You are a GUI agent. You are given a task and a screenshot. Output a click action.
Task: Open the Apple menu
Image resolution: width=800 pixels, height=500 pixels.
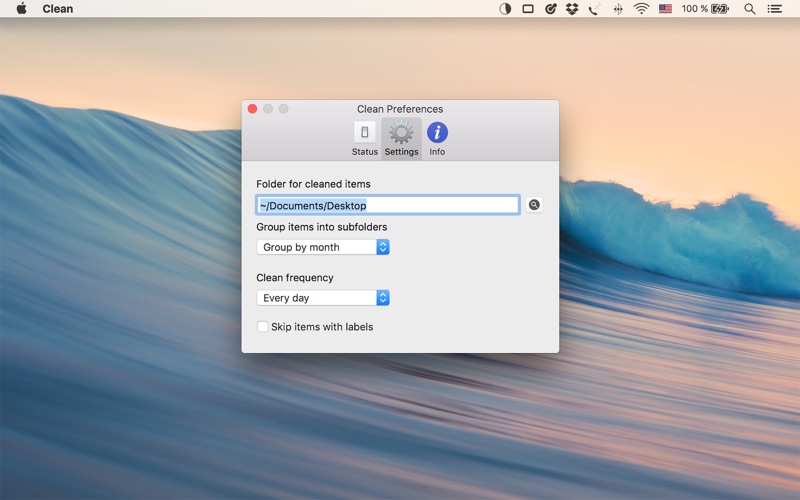(x=21, y=9)
